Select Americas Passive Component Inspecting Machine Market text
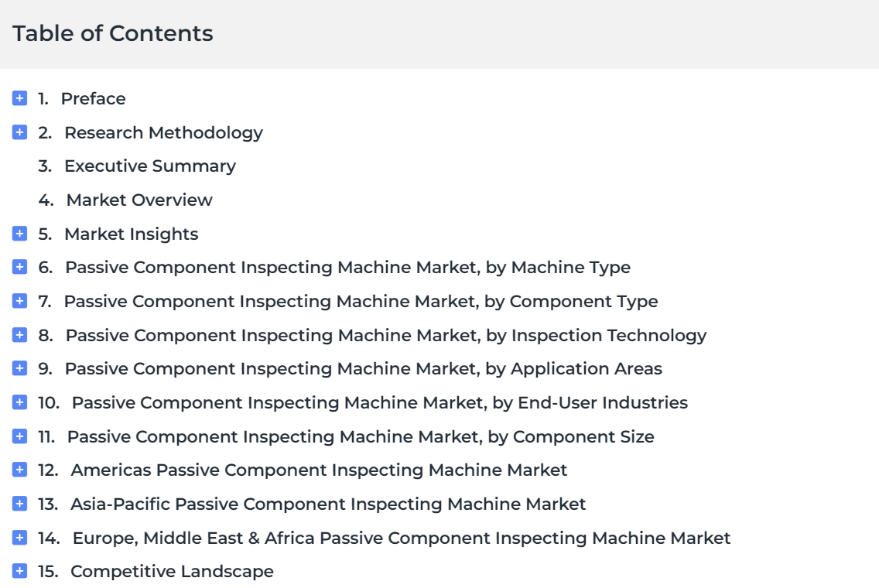879x588 pixels. pos(319,470)
